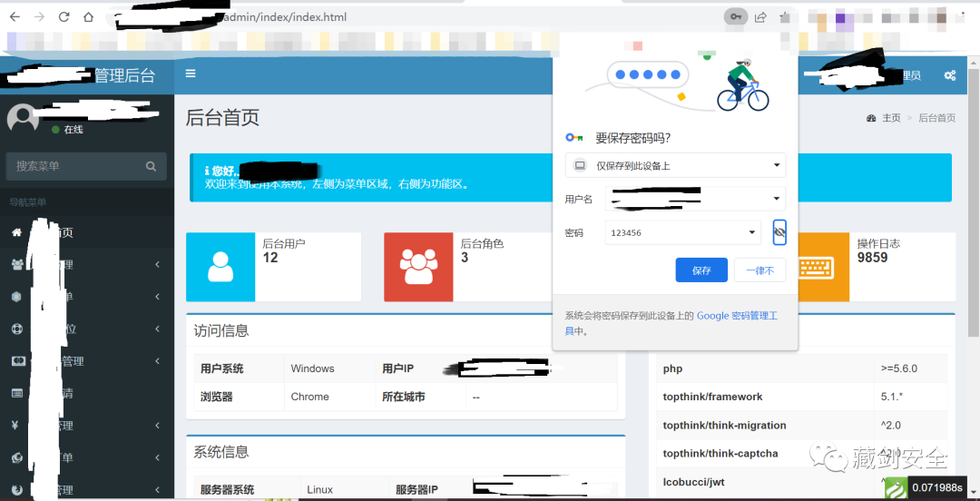Show password with eye icon

pos(779,232)
